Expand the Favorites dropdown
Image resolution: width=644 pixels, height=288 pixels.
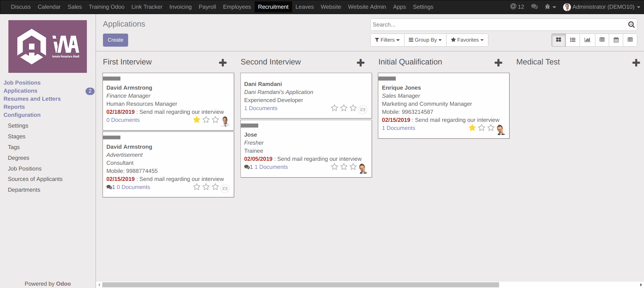point(467,40)
